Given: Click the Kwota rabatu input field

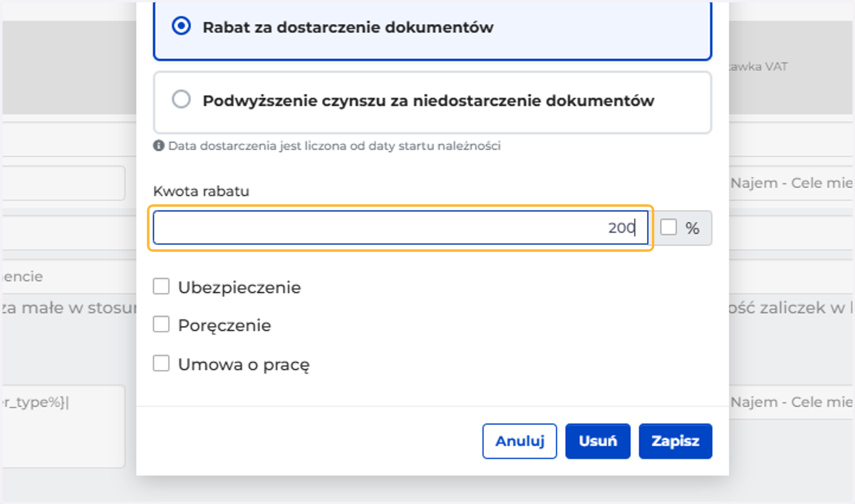Looking at the screenshot, I should pyautogui.click(x=400, y=228).
